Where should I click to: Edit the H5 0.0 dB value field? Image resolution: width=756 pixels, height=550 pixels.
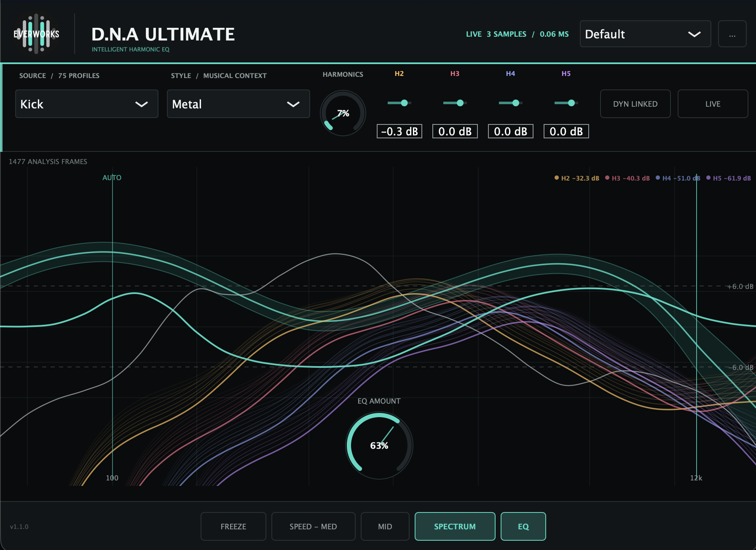[x=566, y=131]
